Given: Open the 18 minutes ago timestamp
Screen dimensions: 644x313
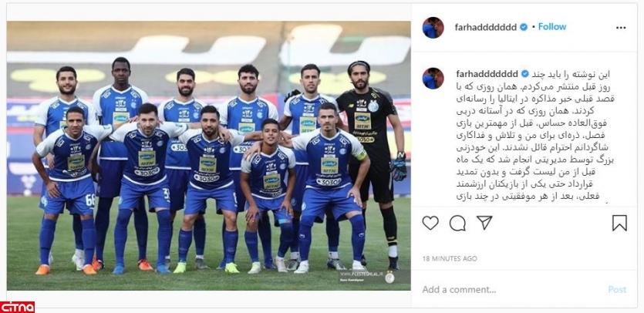Looking at the screenshot, I should [x=450, y=258].
